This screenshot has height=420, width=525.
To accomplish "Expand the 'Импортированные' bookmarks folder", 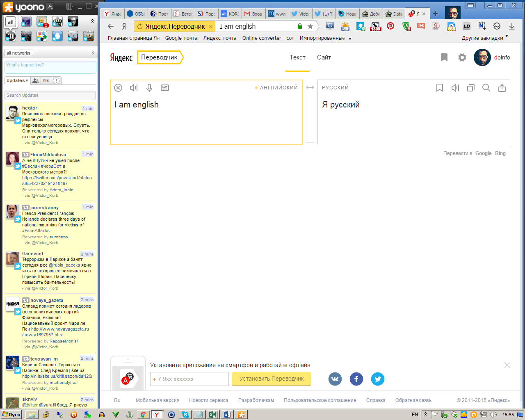I will click(326, 38).
